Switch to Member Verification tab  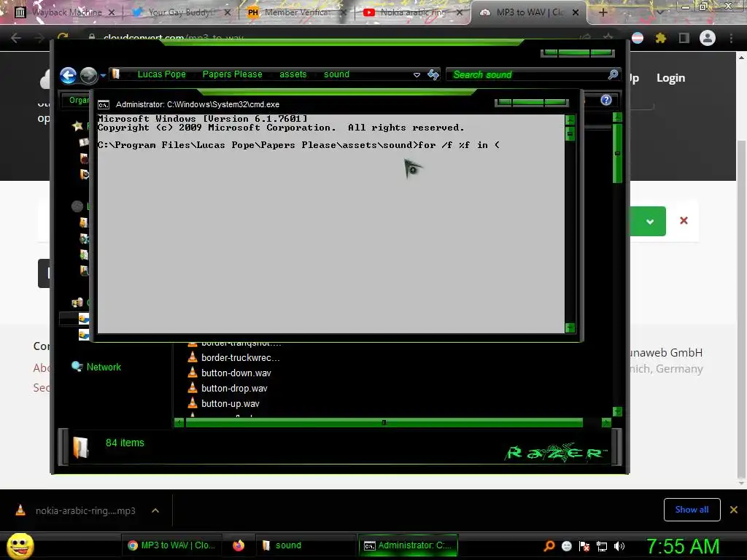[x=295, y=12]
